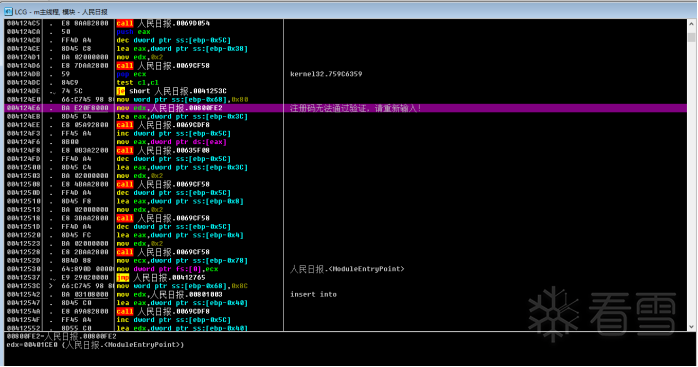Select 'mov edx' 00801083 instruction row
698x367 pixels.
(169, 294)
